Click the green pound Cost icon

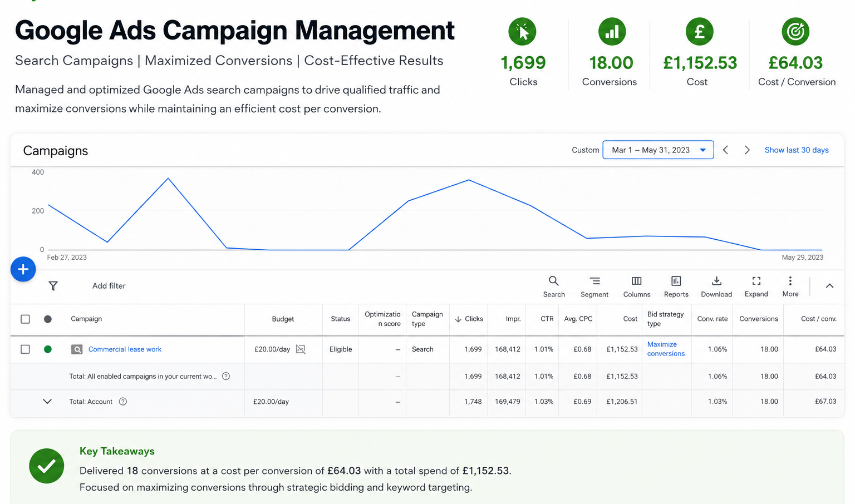(x=700, y=32)
